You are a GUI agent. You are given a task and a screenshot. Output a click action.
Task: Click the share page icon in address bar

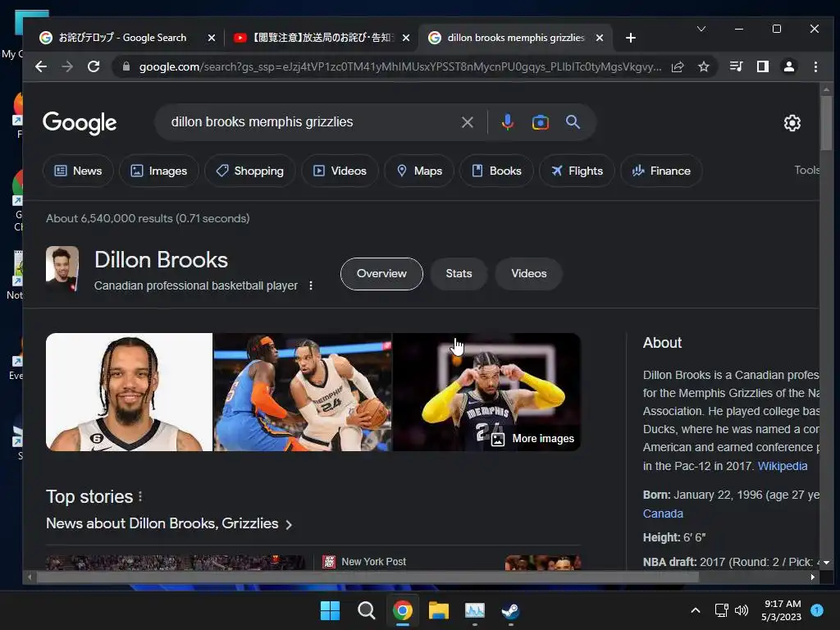(678, 66)
